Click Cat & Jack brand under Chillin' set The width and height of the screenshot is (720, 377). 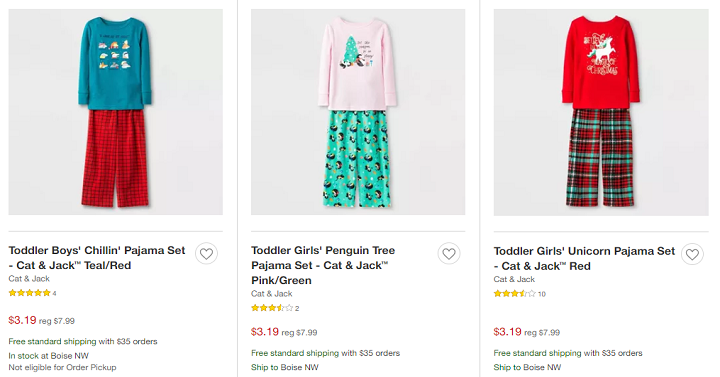tap(29, 279)
